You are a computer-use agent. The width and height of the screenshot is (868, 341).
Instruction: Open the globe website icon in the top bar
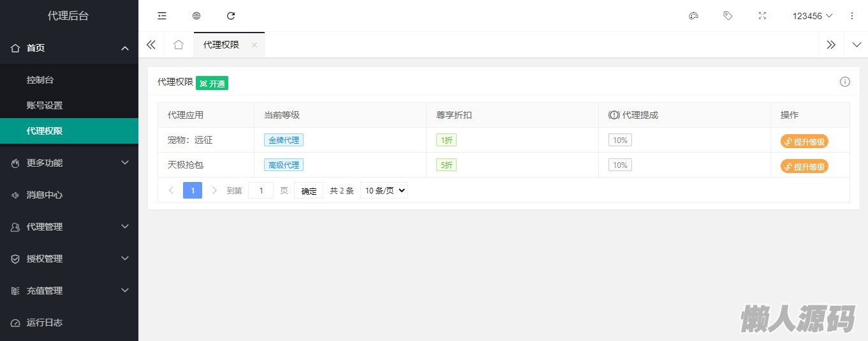coord(196,16)
